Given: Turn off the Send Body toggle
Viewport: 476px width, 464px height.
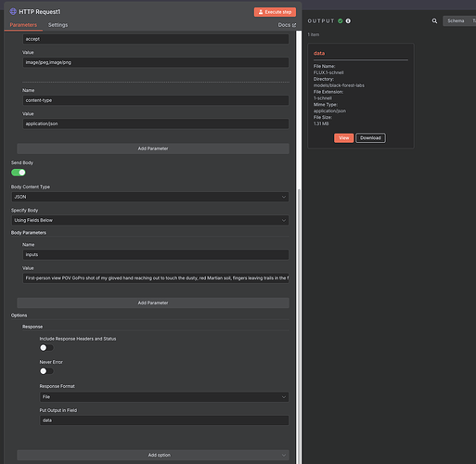Looking at the screenshot, I should tap(19, 173).
